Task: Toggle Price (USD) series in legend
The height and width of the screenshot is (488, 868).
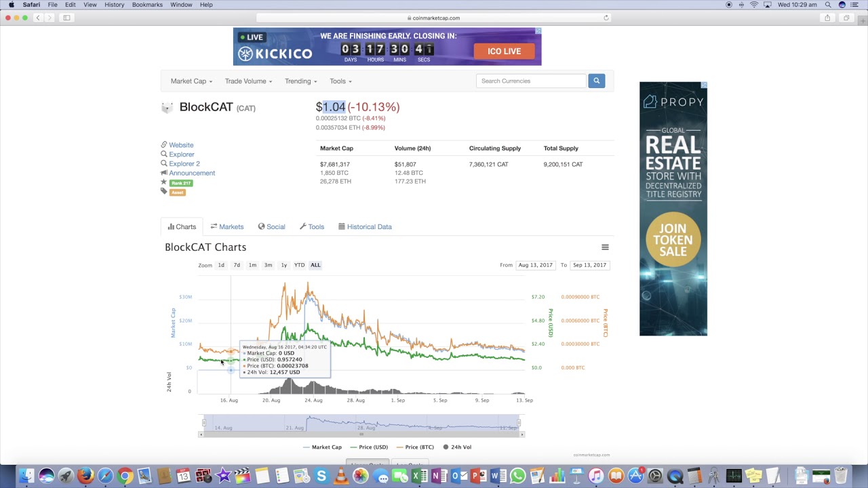Action: click(369, 447)
